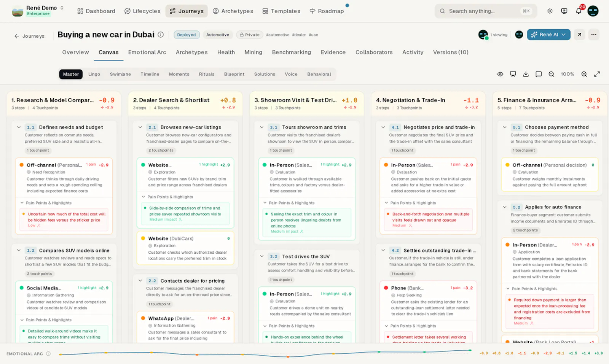Open the Benchmarking tab
The width and height of the screenshot is (609, 364).
[291, 52]
